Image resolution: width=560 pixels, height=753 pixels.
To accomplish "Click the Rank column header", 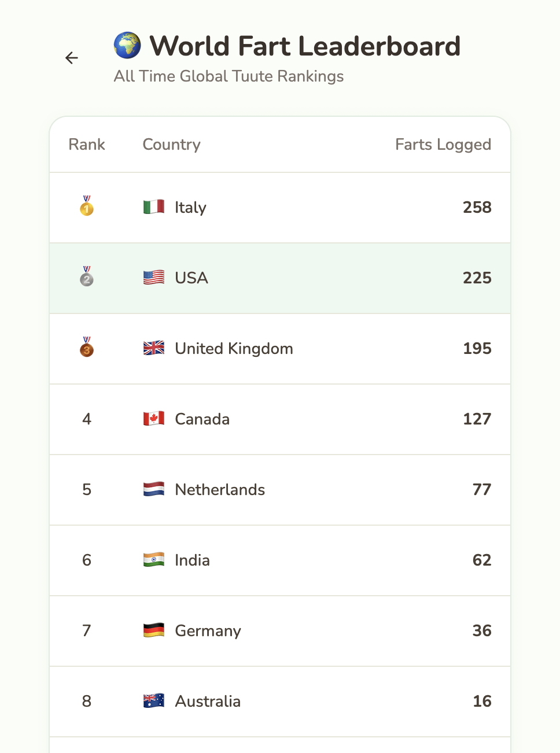I will tap(87, 145).
